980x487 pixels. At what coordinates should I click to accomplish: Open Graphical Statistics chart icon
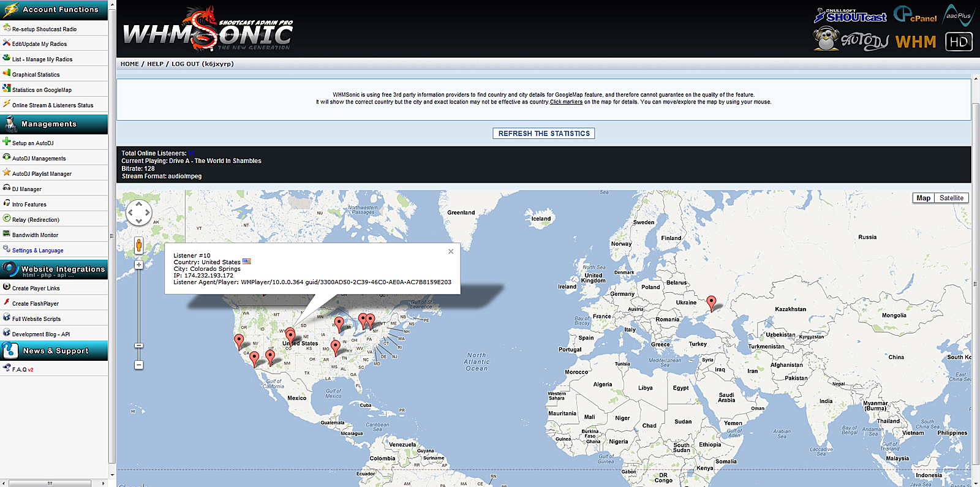tap(7, 74)
